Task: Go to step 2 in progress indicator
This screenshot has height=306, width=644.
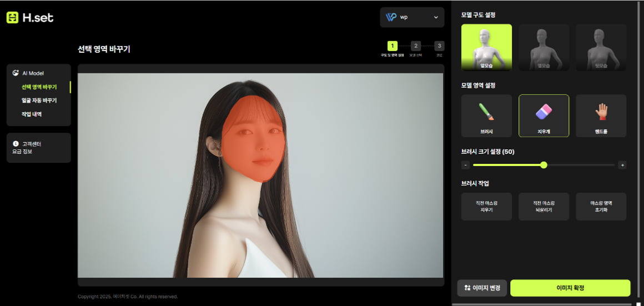Action: tap(416, 46)
